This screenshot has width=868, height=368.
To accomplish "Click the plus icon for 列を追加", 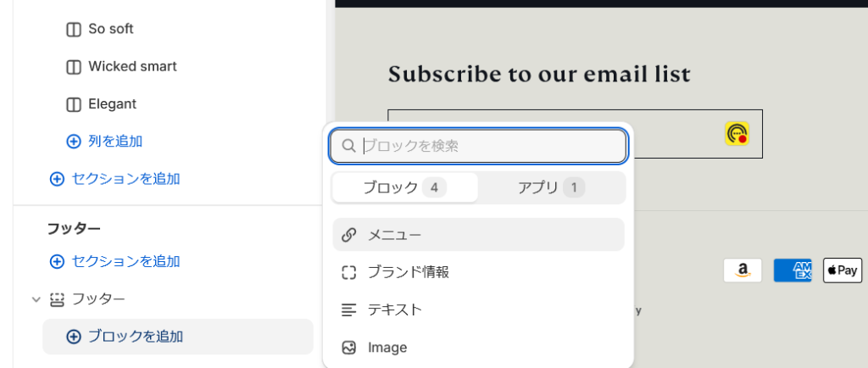I will pyautogui.click(x=73, y=142).
